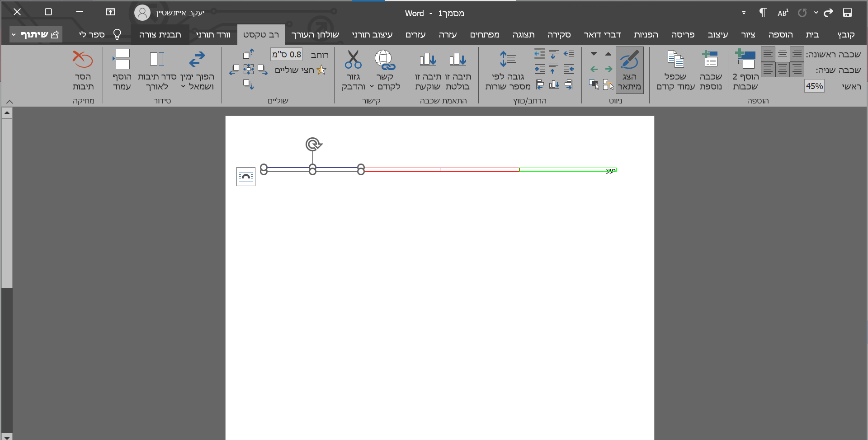Switch to the Insert (הוספה) tab
The image size is (868, 440).
pyautogui.click(x=780, y=34)
